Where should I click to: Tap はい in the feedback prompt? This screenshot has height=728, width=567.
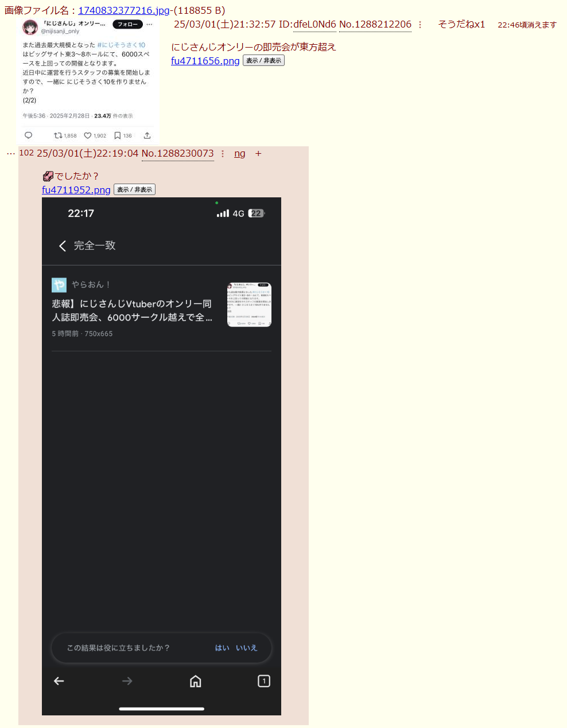pos(222,648)
